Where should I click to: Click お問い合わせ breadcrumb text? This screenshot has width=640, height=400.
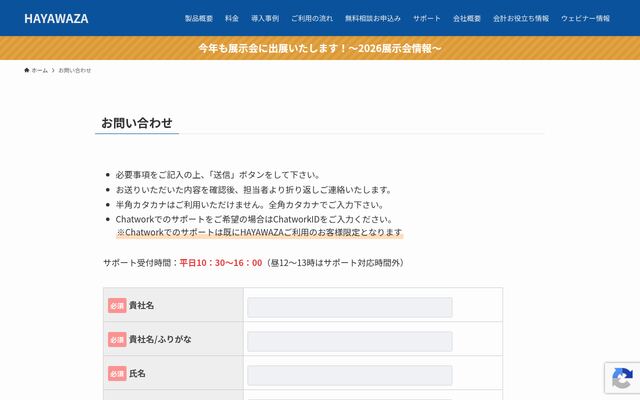(75, 70)
